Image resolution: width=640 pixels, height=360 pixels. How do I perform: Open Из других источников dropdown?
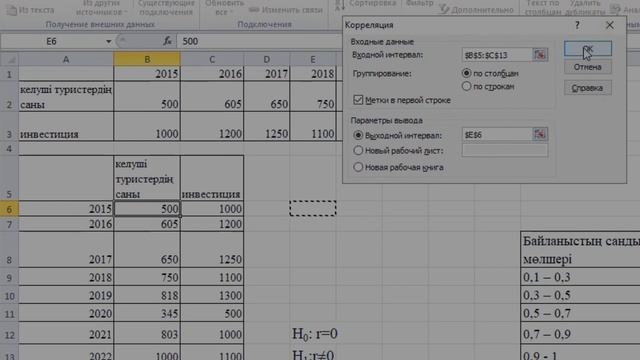point(101,8)
